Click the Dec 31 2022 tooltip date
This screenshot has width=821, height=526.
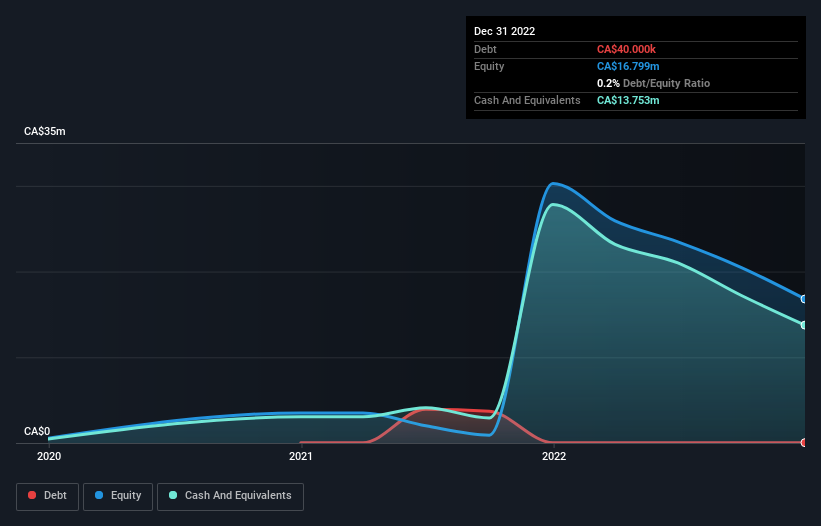coord(504,31)
